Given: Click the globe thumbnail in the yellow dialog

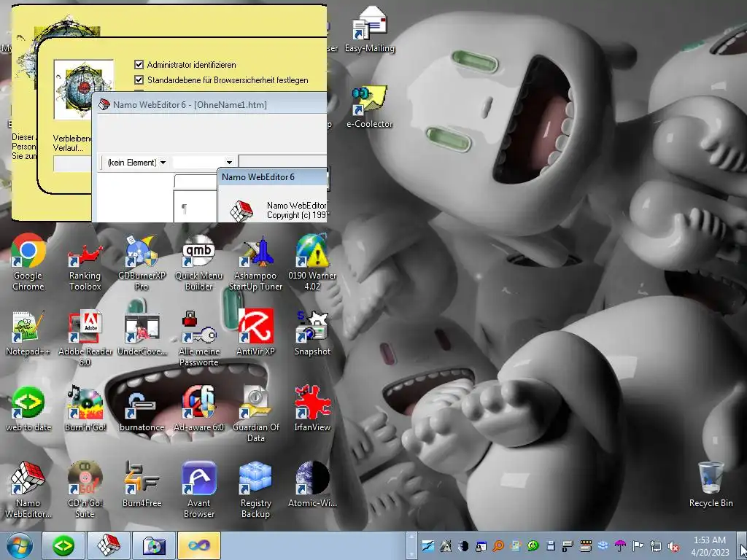Looking at the screenshot, I should tap(84, 90).
